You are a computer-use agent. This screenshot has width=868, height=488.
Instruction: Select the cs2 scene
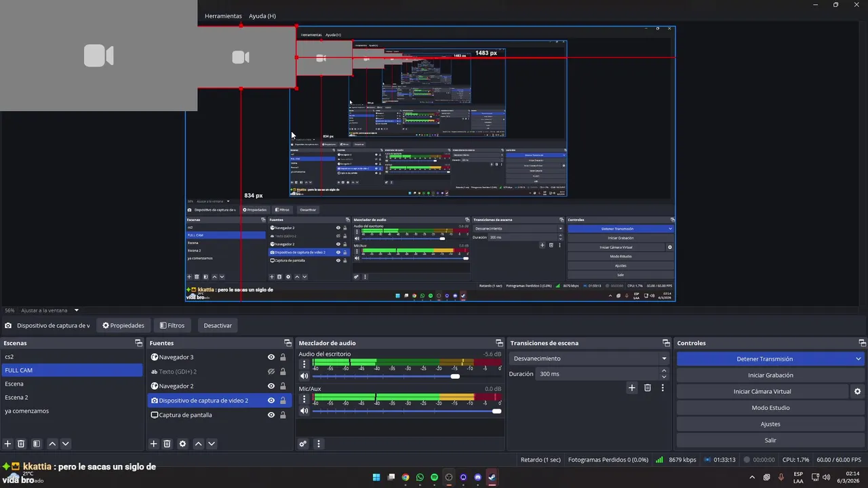[x=72, y=357]
